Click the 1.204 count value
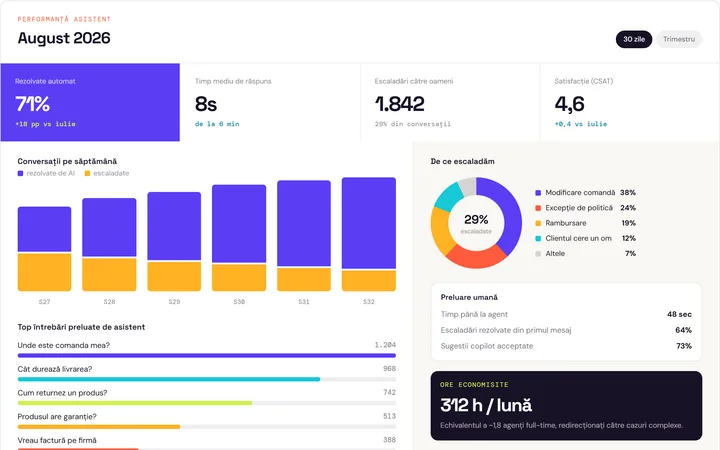This screenshot has height=450, width=720. click(385, 345)
